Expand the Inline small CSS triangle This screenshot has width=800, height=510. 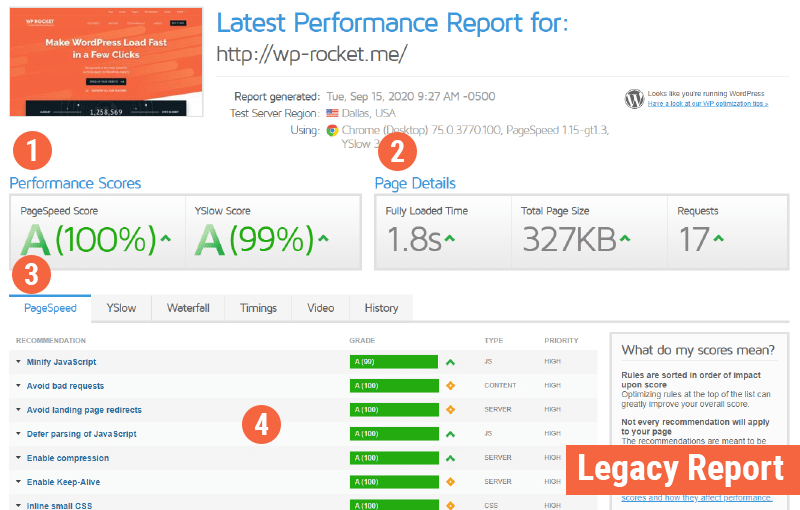coord(18,505)
